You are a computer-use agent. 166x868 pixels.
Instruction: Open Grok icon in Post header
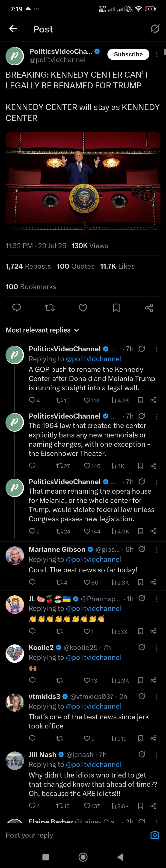[x=155, y=29]
